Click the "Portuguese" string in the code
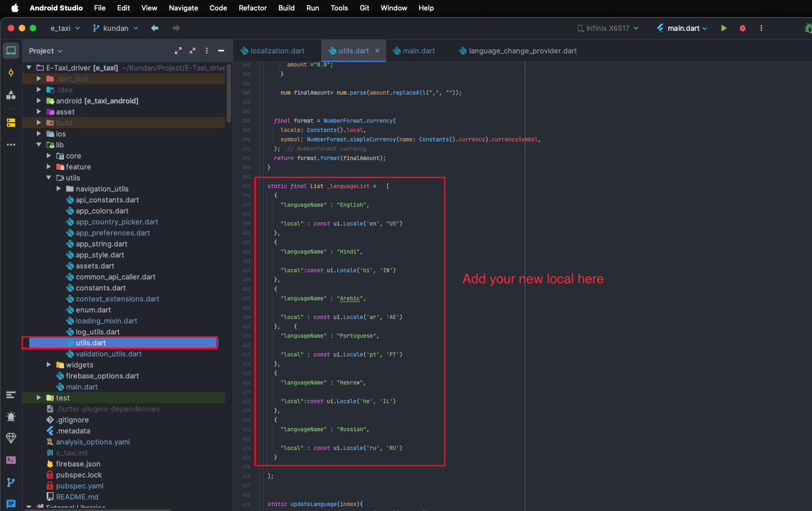The width and height of the screenshot is (812, 511). (x=356, y=336)
